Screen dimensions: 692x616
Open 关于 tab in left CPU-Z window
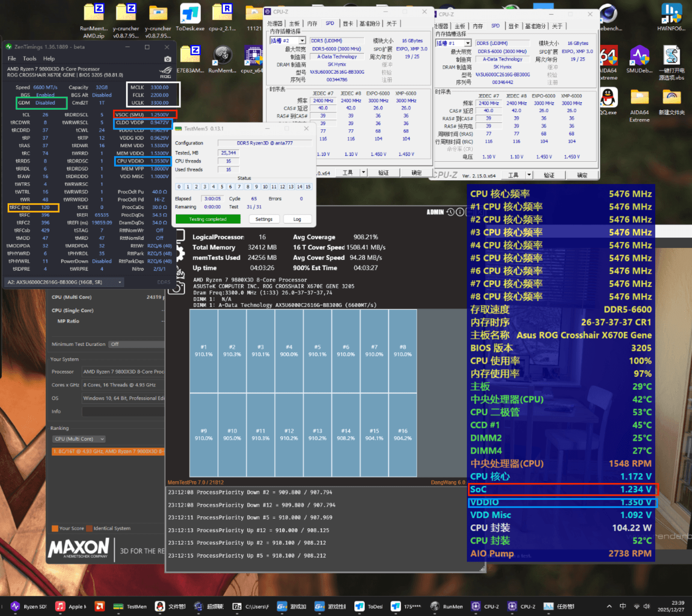coord(392,24)
